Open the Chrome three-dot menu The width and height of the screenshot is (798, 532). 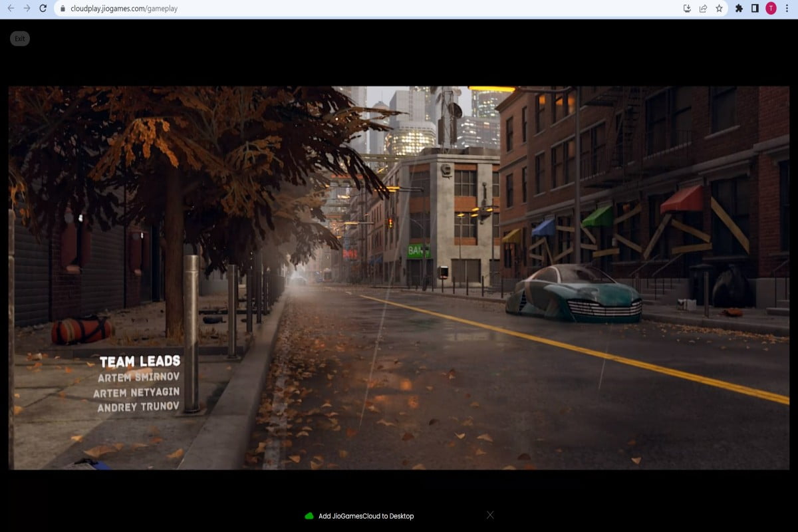click(787, 9)
